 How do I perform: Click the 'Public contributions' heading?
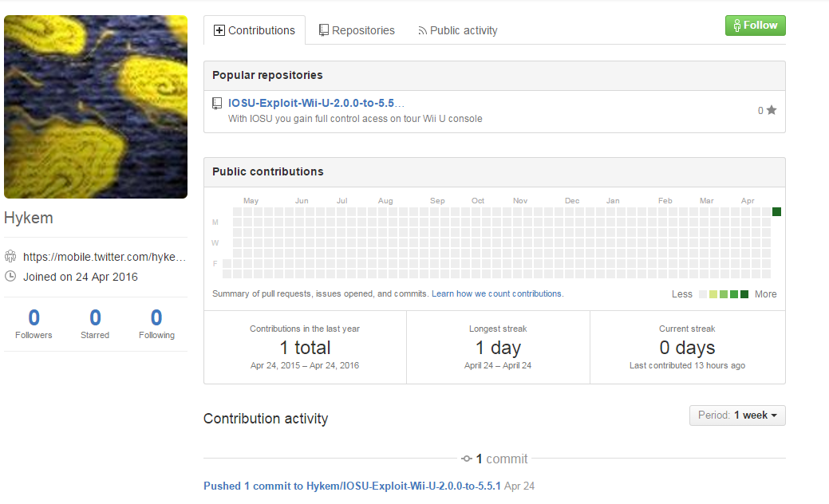coord(268,171)
